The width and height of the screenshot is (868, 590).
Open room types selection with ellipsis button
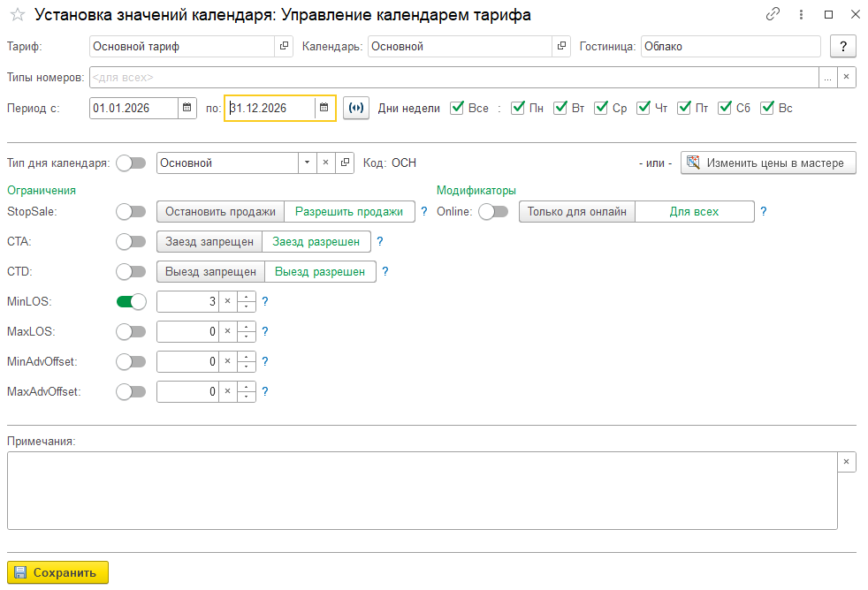(x=827, y=78)
